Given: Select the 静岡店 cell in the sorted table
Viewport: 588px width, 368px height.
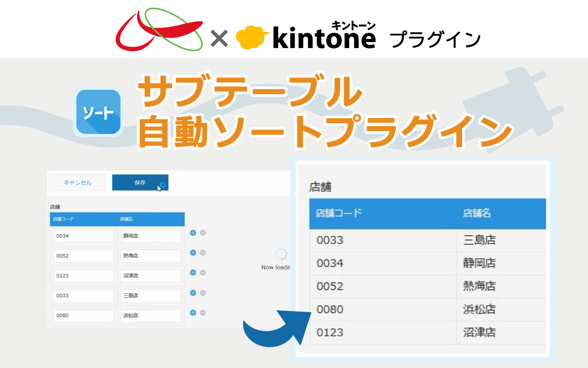Looking at the screenshot, I should tap(501, 263).
